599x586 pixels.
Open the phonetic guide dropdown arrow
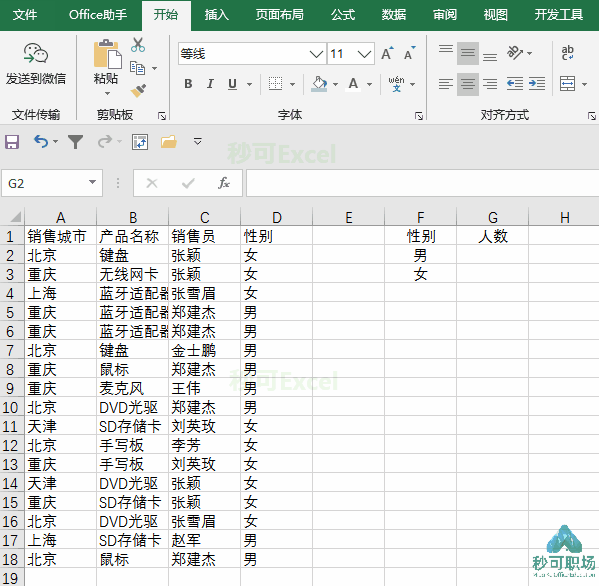click(x=413, y=84)
